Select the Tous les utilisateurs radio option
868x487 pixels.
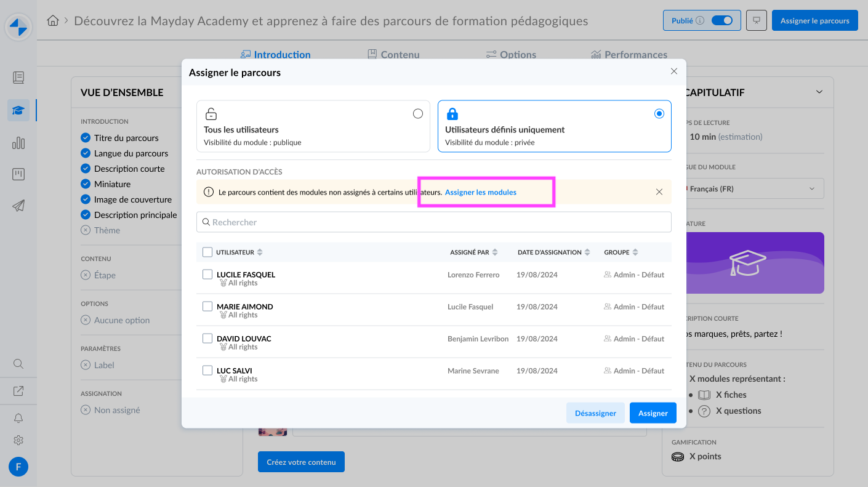[x=418, y=113]
